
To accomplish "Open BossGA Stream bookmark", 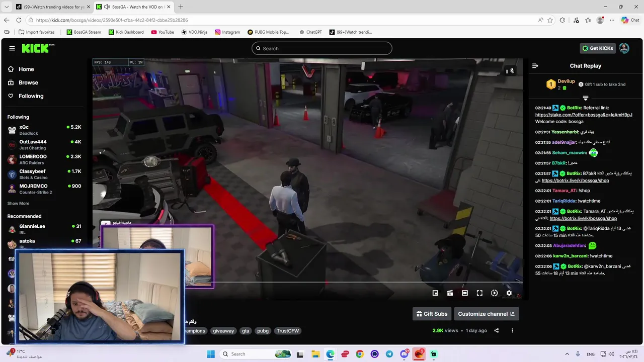I will (x=84, y=32).
